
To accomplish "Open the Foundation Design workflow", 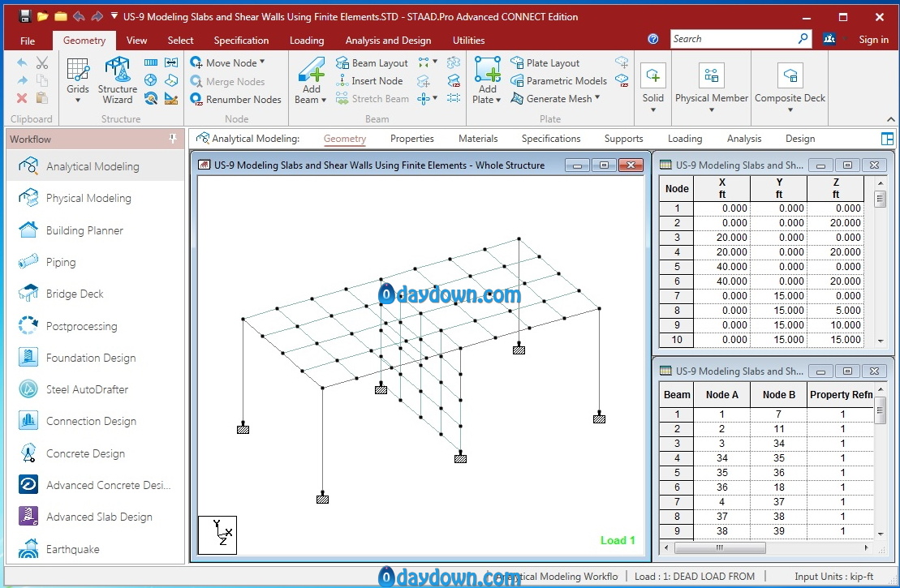I will [x=95, y=358].
